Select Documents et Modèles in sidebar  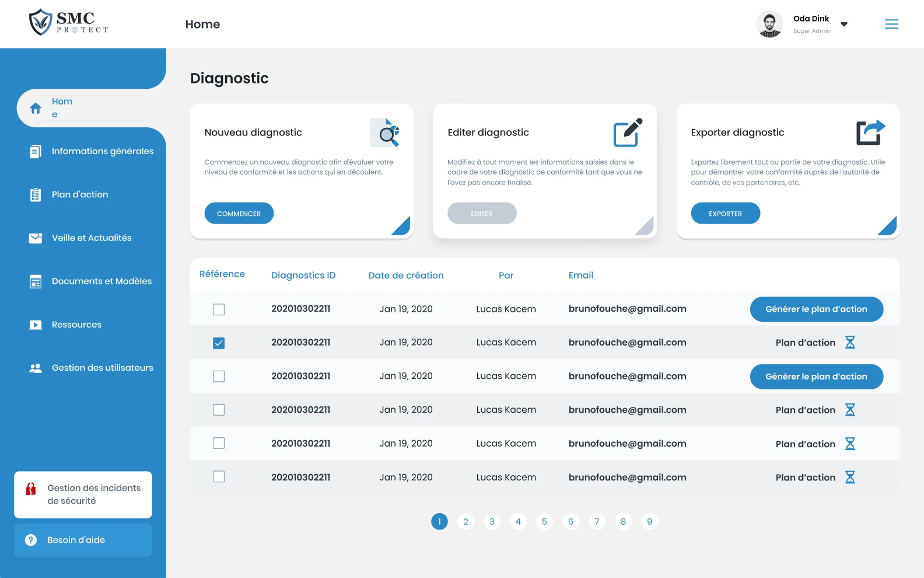[101, 281]
